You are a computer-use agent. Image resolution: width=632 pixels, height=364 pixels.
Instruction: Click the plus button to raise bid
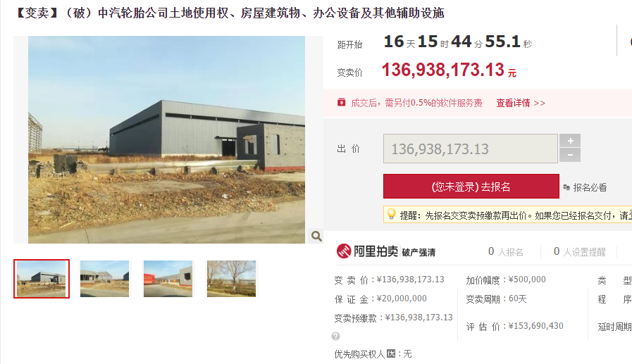pos(570,141)
